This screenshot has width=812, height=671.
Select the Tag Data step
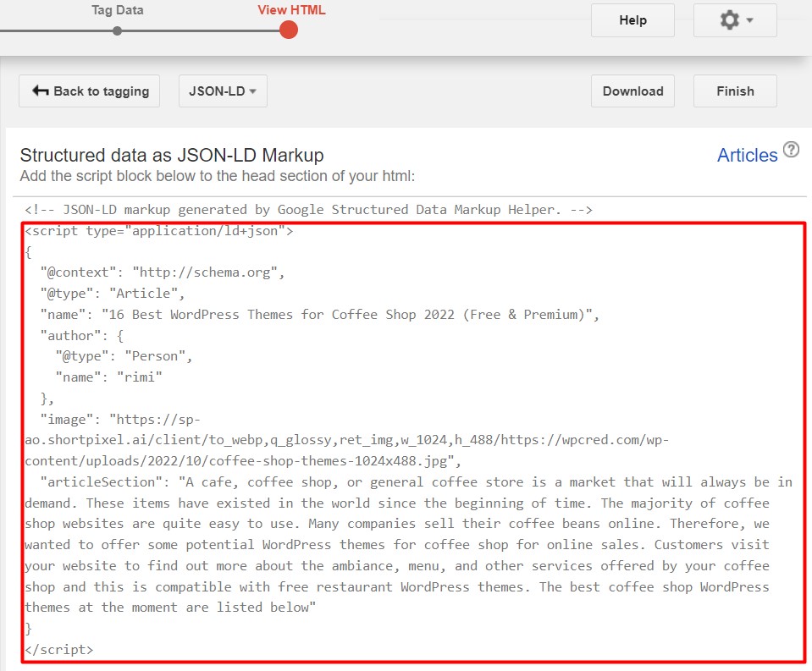click(x=118, y=10)
